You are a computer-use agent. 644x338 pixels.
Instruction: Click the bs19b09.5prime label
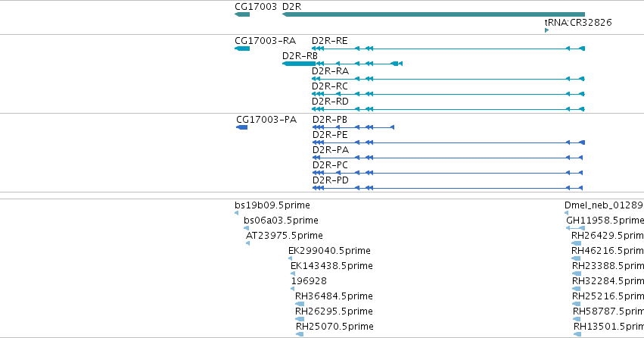[272, 205]
